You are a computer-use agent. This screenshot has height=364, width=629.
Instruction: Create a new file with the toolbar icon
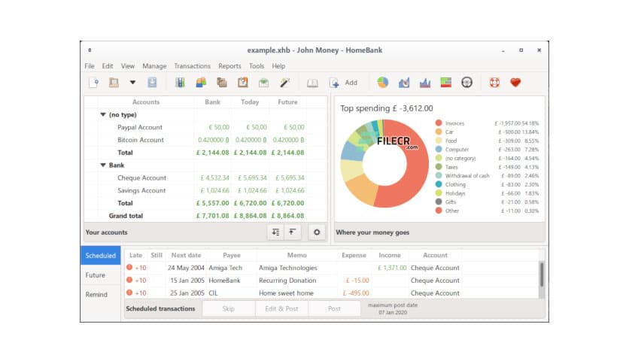(93, 83)
